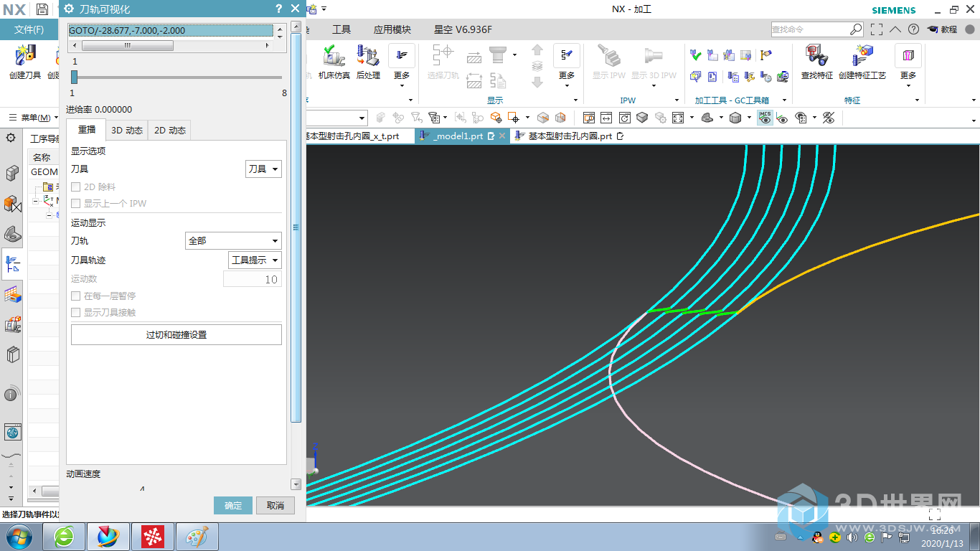The width and height of the screenshot is (980, 551).
Task: Click the tool path position slider handle
Action: pyautogui.click(x=74, y=77)
